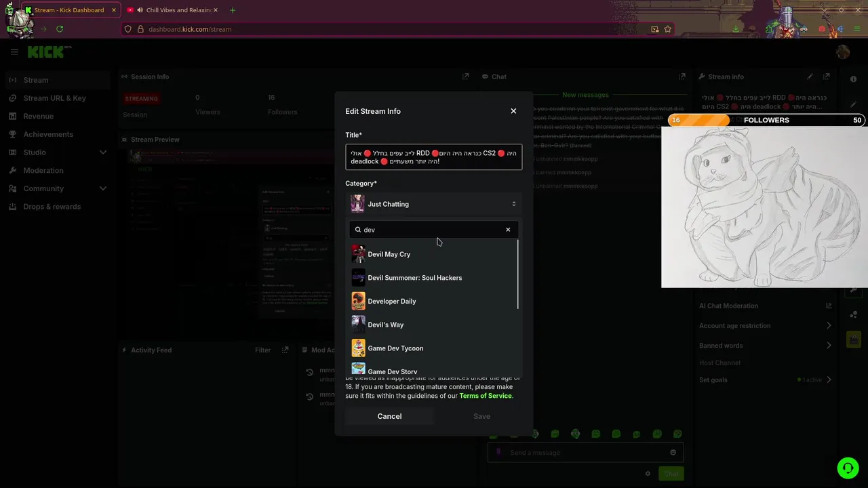868x488 pixels.
Task: Close the Chill Vibes tab
Action: coord(216,10)
